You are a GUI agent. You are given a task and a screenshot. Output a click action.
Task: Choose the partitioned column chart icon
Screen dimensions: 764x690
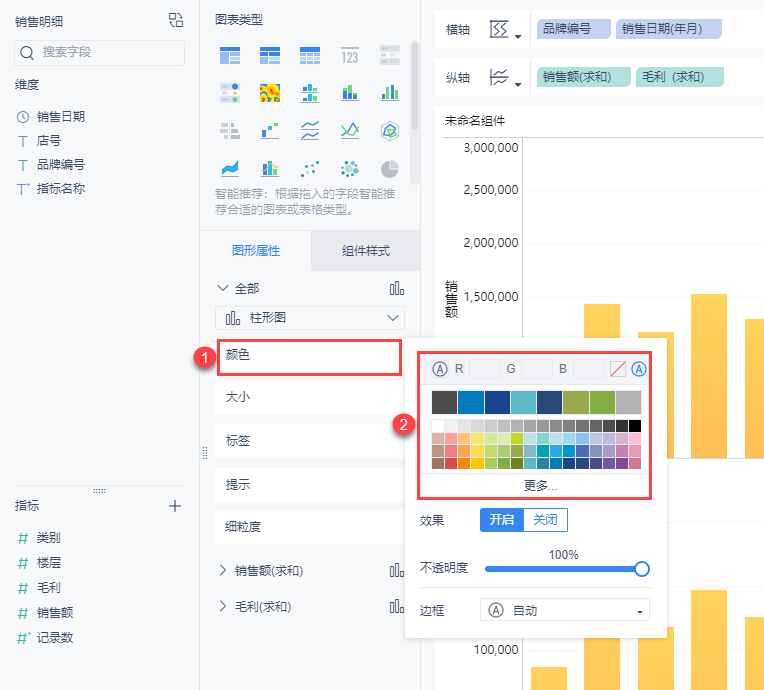click(x=310, y=93)
